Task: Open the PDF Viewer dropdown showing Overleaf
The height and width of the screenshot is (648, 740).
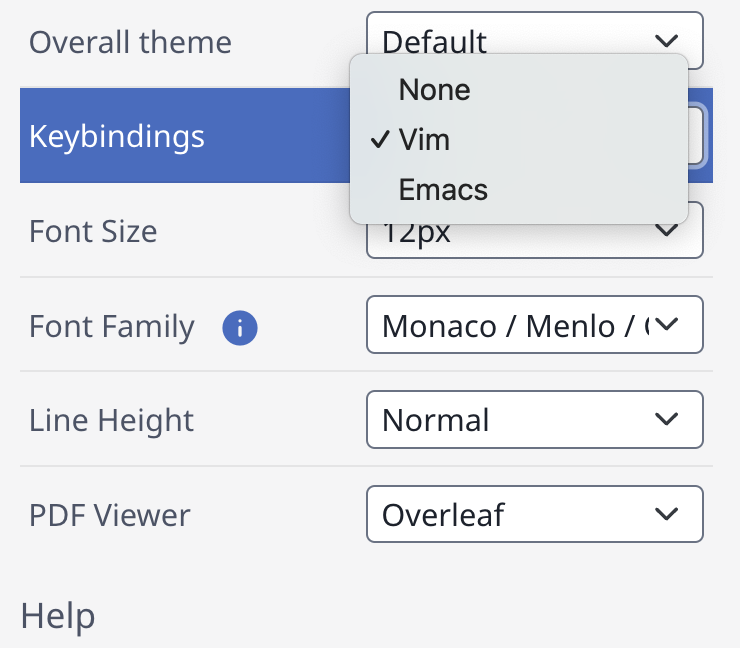Action: [x=534, y=514]
